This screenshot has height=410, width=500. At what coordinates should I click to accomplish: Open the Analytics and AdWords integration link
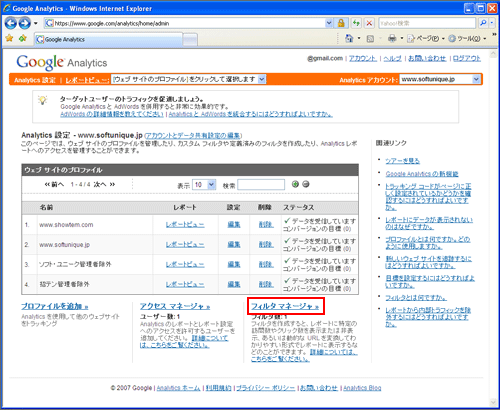pyautogui.click(x=251, y=114)
